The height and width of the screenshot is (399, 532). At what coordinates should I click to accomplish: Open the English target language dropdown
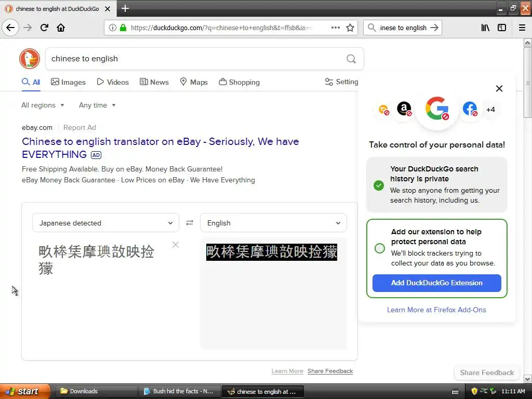[273, 222]
